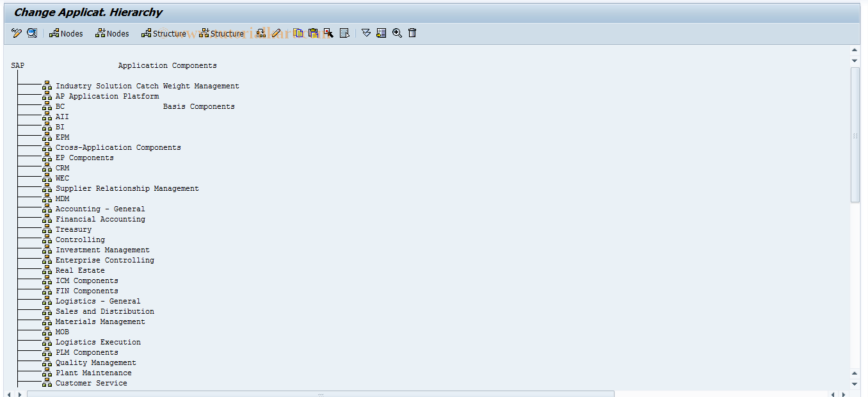Click the list document icon in toolbar
This screenshot has width=868, height=397.
pos(344,33)
